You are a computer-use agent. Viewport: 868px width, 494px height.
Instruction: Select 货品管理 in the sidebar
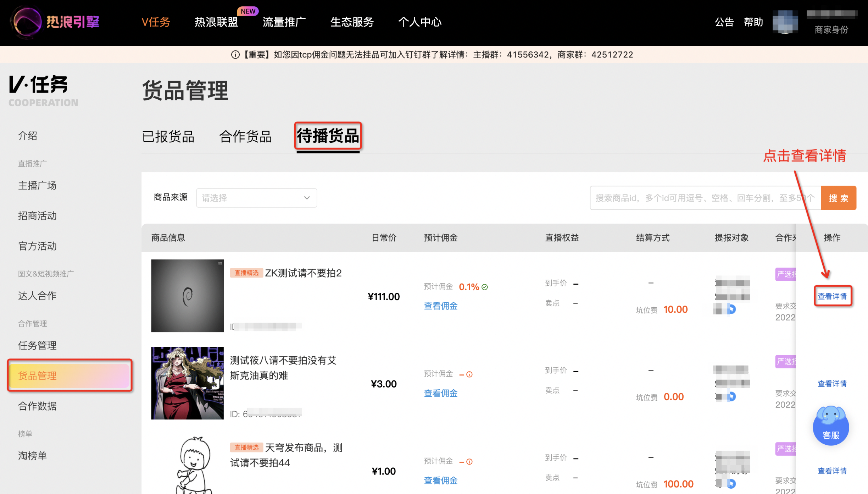(69, 375)
